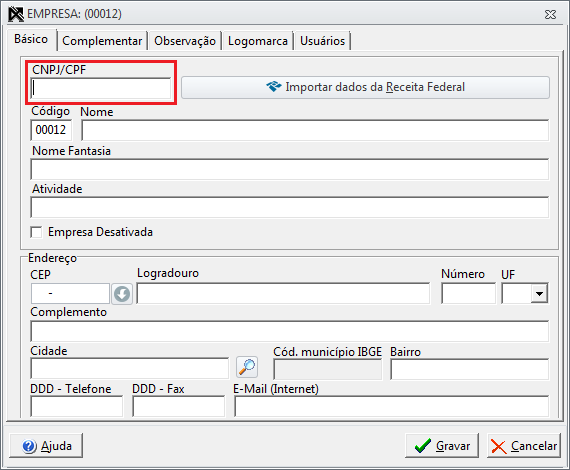Save the form with Gravar
Viewport: 570px width, 470px height.
point(442,446)
